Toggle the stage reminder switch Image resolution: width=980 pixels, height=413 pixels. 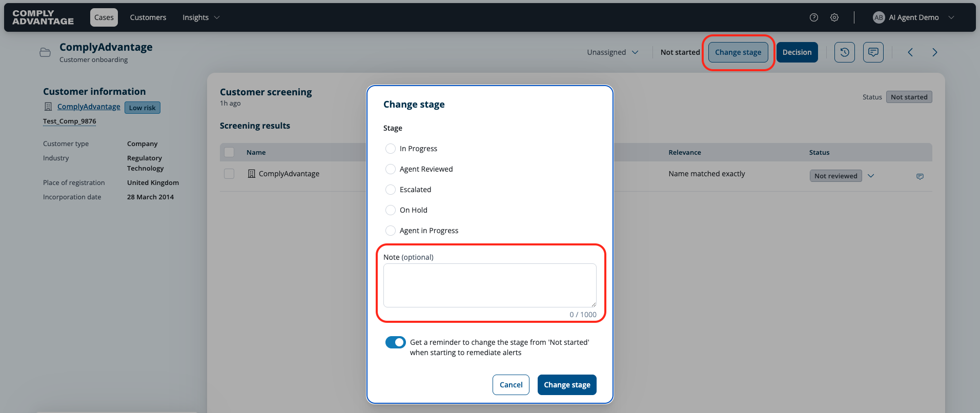point(396,342)
